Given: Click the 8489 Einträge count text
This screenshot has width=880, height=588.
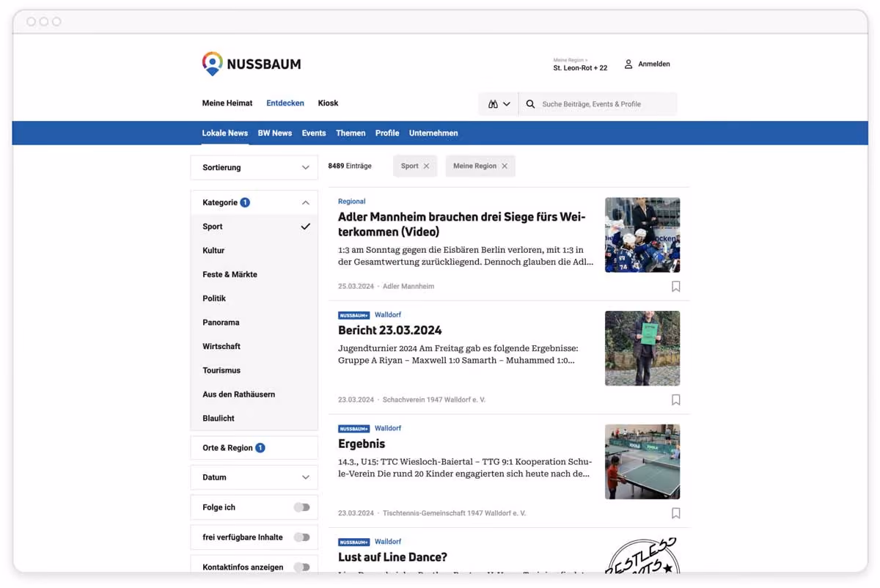Looking at the screenshot, I should point(350,166).
